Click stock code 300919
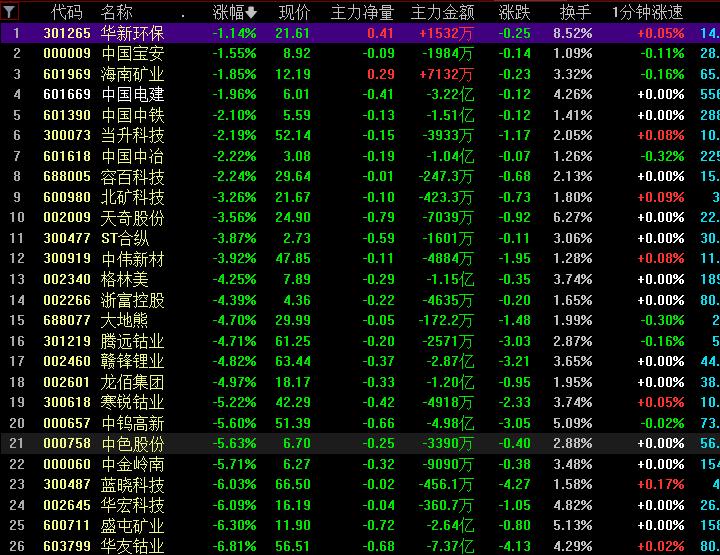Image resolution: width=720 pixels, height=555 pixels. click(67, 259)
